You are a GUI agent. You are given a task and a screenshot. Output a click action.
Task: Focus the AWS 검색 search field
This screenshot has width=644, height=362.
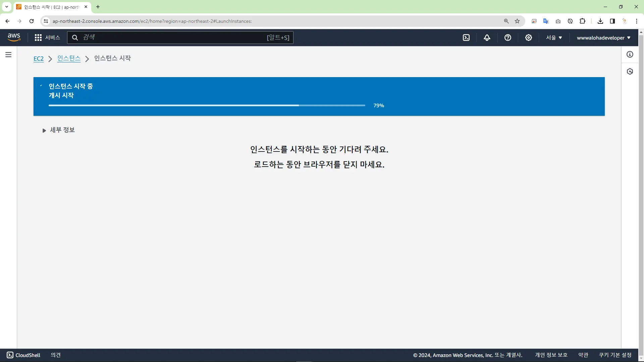pos(174,38)
